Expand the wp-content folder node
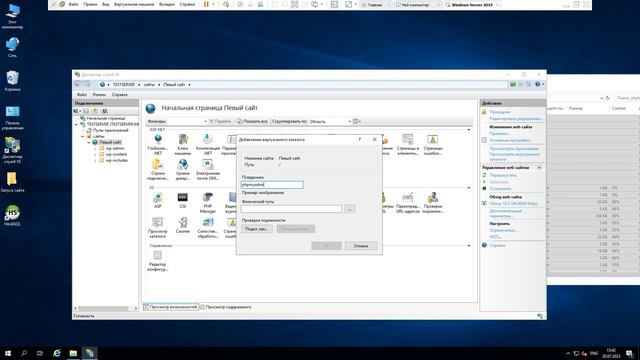Screen dimensions: 640x360 tap(96, 154)
